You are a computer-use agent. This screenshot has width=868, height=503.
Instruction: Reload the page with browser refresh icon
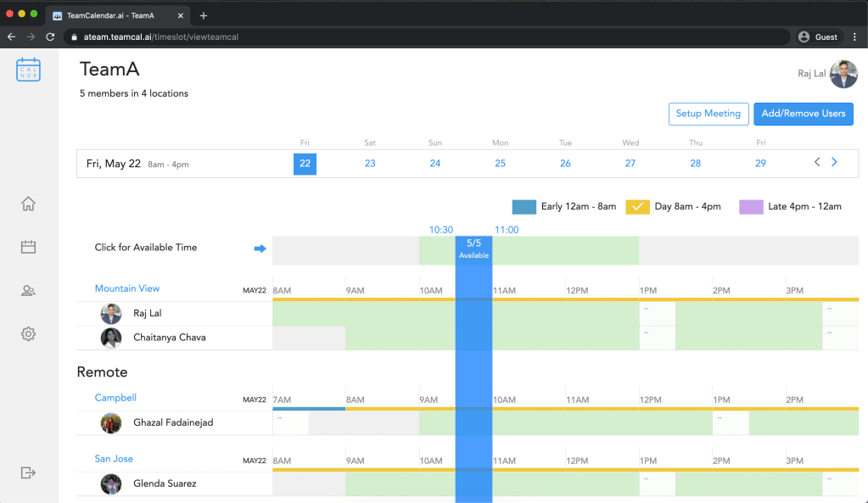(x=50, y=37)
